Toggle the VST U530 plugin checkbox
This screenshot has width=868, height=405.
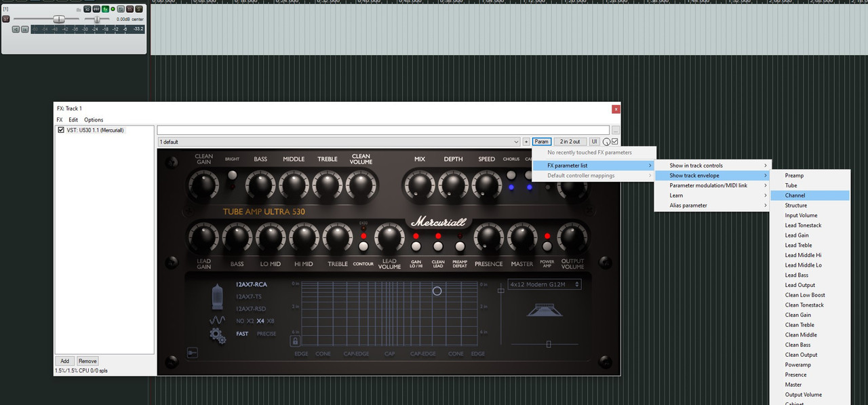click(61, 130)
